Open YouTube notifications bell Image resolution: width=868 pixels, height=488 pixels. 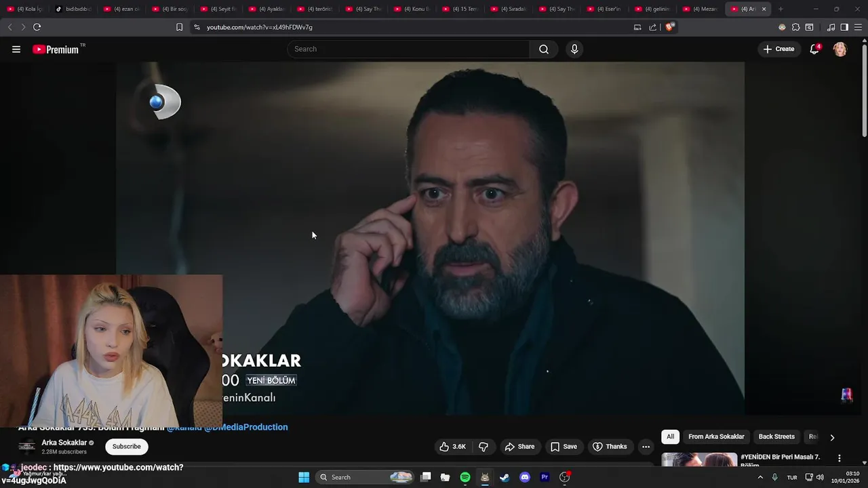[814, 49]
